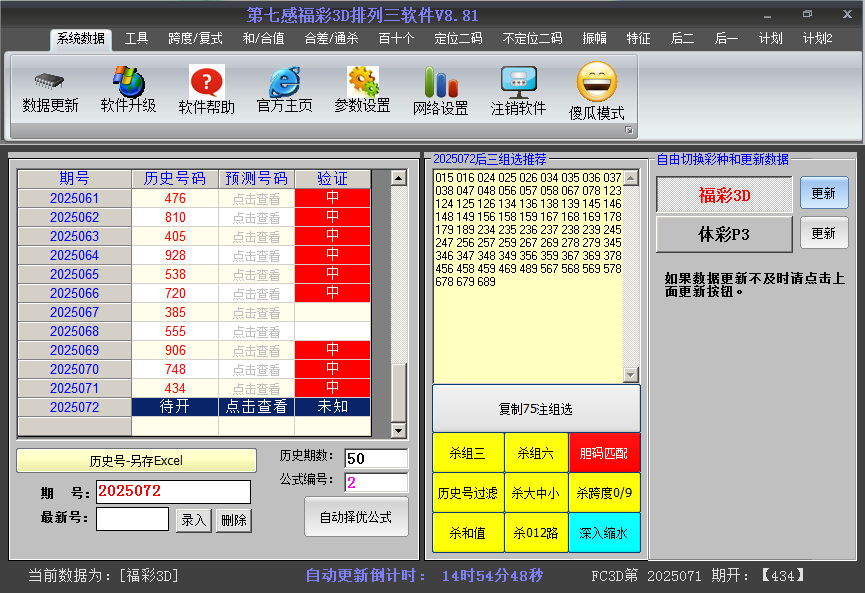Select the 体彩P3 lottery button
The width and height of the screenshot is (865, 593).
tap(724, 234)
